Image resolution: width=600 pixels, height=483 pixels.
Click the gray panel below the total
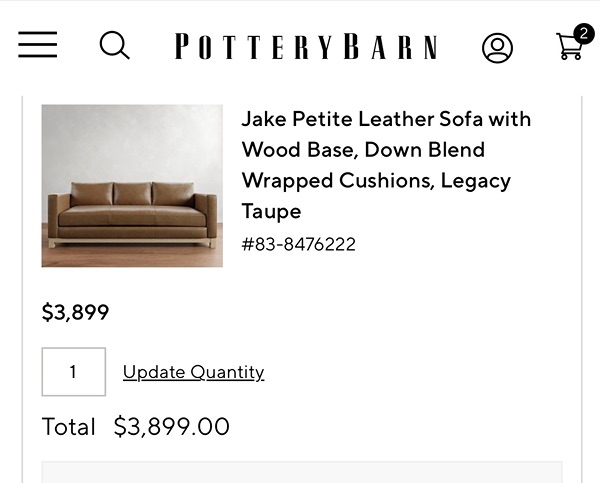pos(301,472)
